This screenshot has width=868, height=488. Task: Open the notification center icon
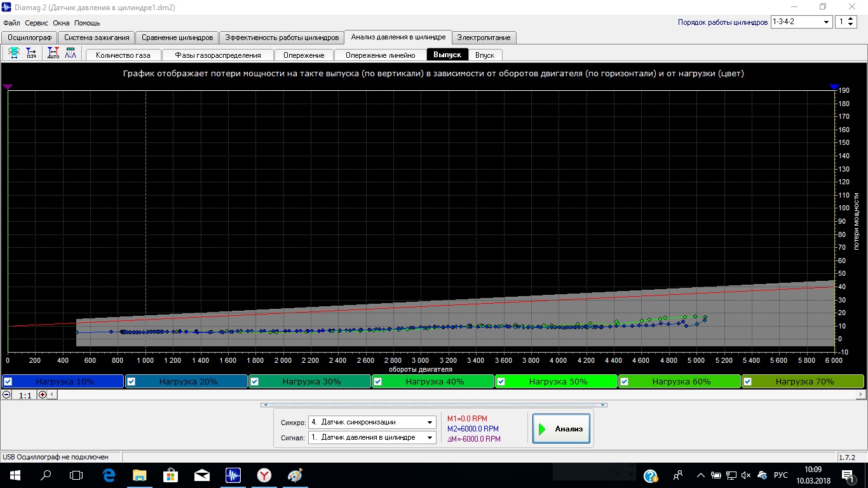click(x=848, y=475)
